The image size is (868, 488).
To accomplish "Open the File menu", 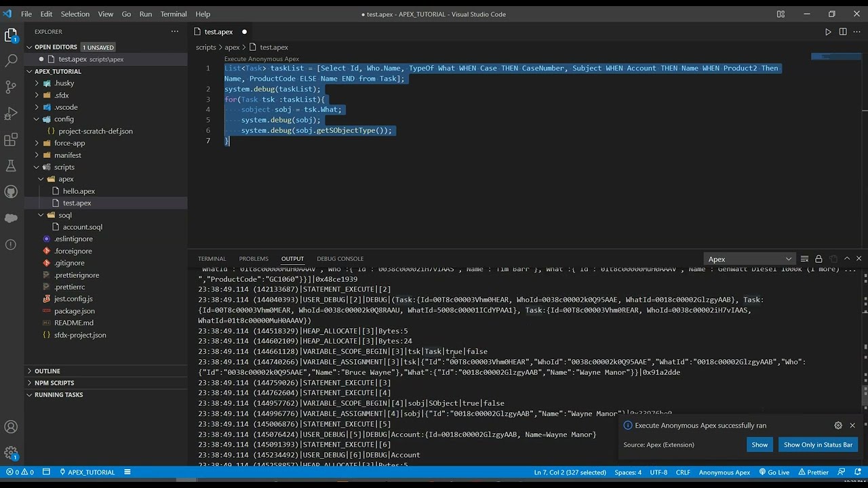I will tap(26, 14).
